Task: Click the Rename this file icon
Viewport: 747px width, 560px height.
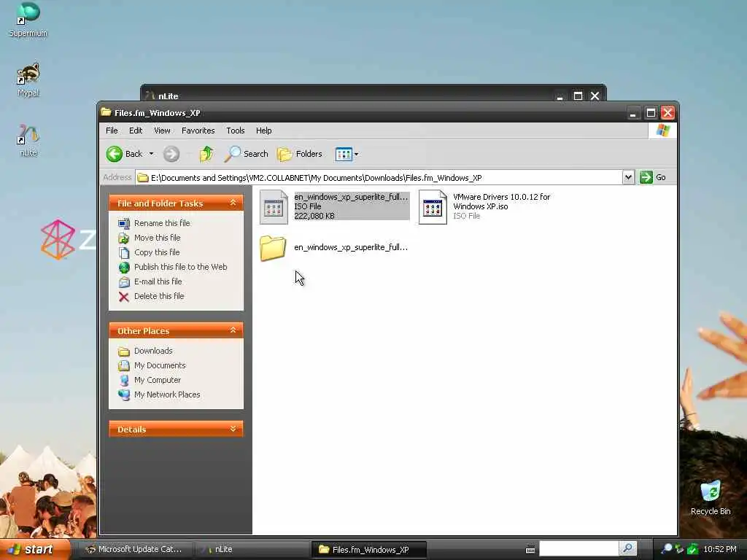Action: click(124, 223)
